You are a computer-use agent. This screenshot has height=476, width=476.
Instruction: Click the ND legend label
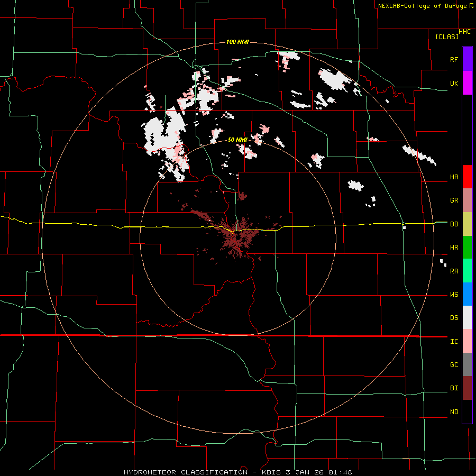454,411
